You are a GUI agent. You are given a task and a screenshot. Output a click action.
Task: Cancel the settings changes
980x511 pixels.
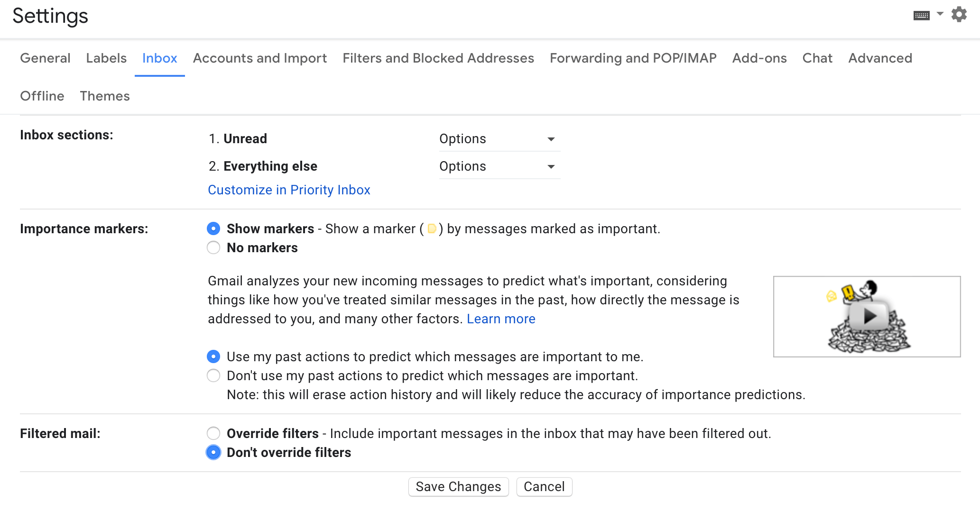(544, 486)
